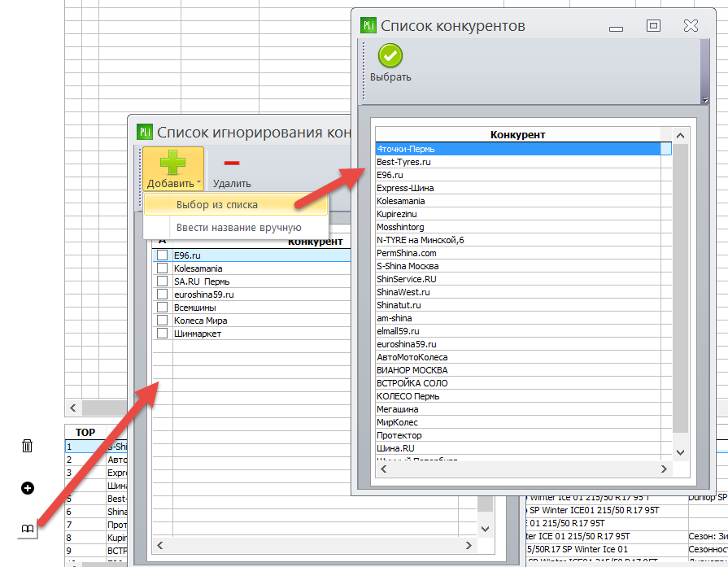Click competitor list horizontal scroll right arrow
The width and height of the screenshot is (728, 567).
[664, 469]
